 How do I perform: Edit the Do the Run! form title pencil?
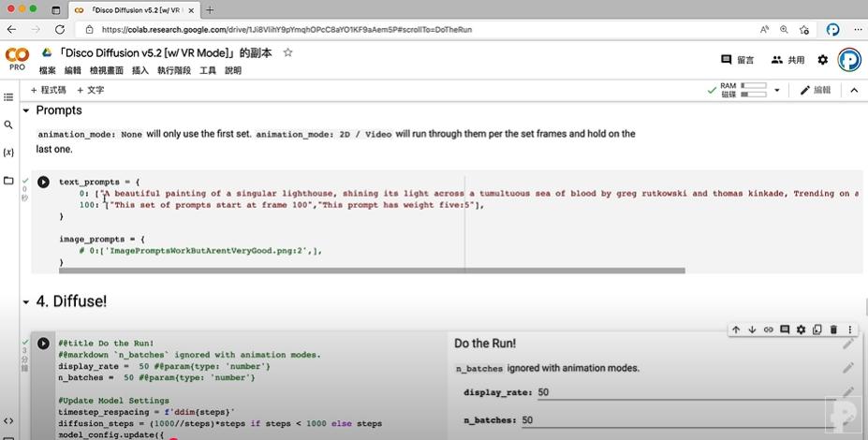[x=848, y=344]
